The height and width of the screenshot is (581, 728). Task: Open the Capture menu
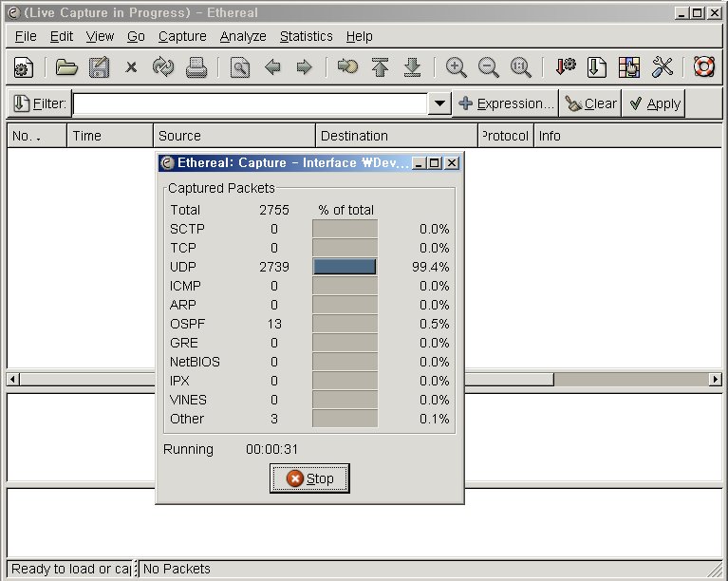point(182,36)
